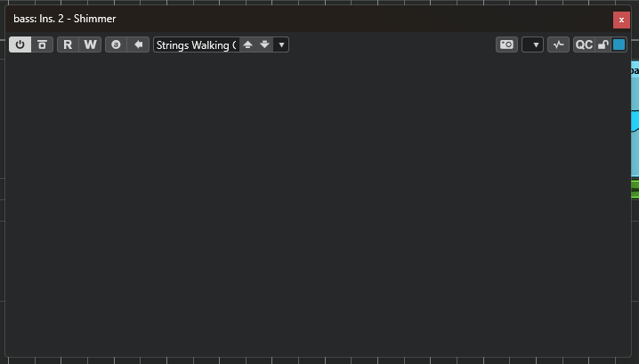The height and width of the screenshot is (364, 639).
Task: Bypass the Shimmer effect
Action: pyautogui.click(x=42, y=44)
